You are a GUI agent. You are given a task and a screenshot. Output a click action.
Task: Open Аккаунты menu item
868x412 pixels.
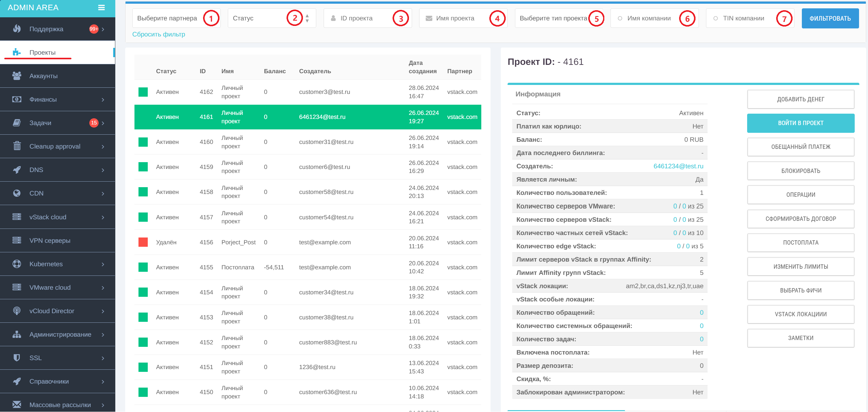(x=57, y=76)
